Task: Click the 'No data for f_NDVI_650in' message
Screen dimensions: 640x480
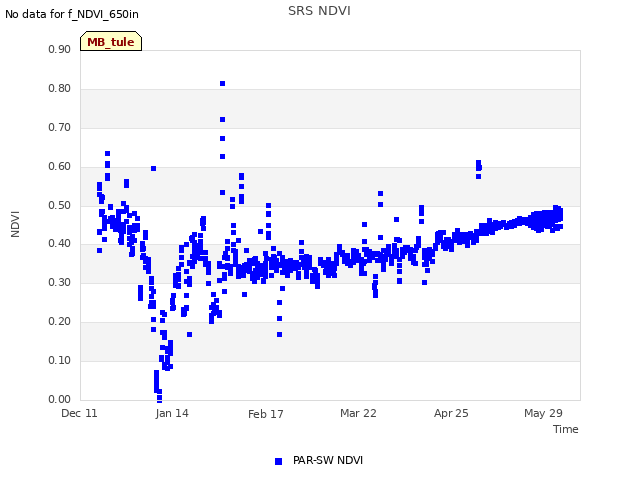Action: pyautogui.click(x=72, y=14)
